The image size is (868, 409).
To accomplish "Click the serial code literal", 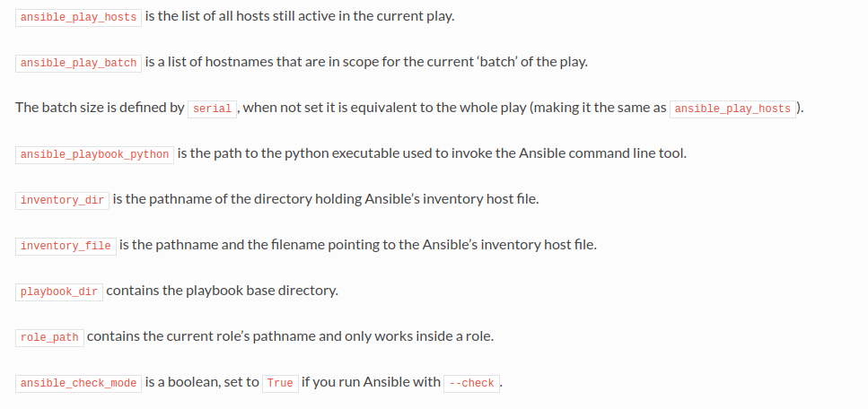I will coord(213,109).
